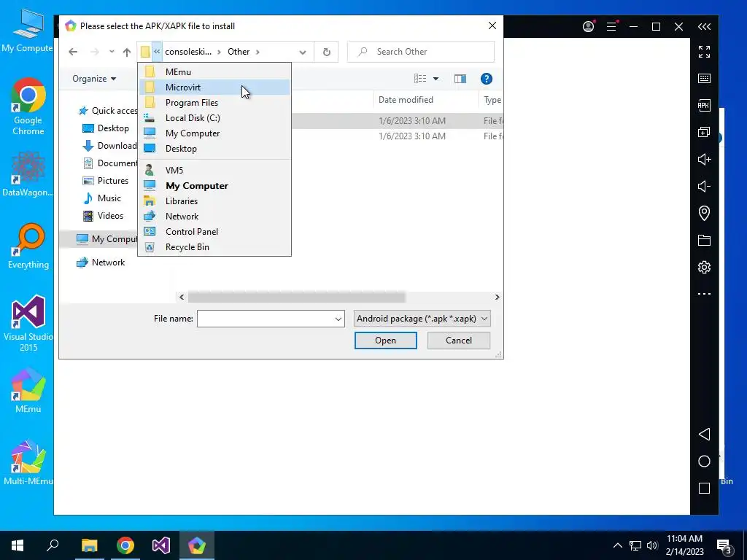Viewport: 747px width, 560px height.
Task: Show hidden system tray icons
Action: click(x=617, y=545)
